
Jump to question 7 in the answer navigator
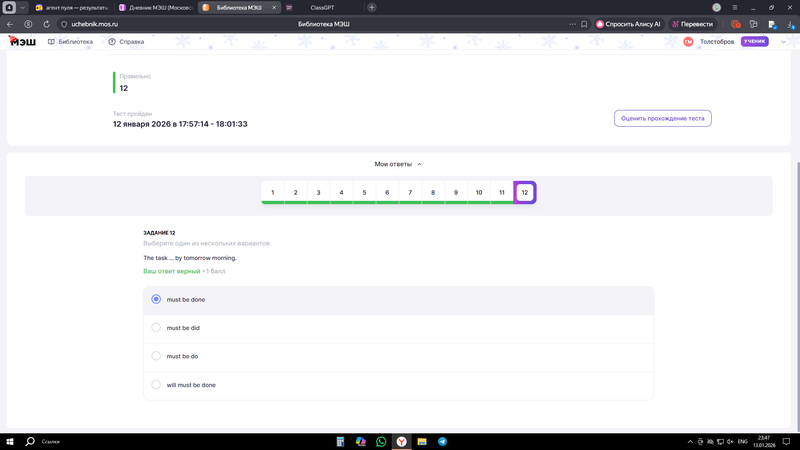pos(410,192)
